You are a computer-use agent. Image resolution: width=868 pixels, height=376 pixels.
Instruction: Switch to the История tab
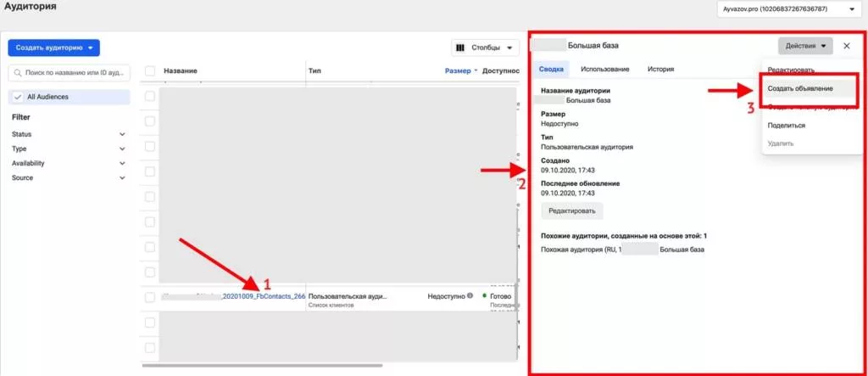pos(660,70)
